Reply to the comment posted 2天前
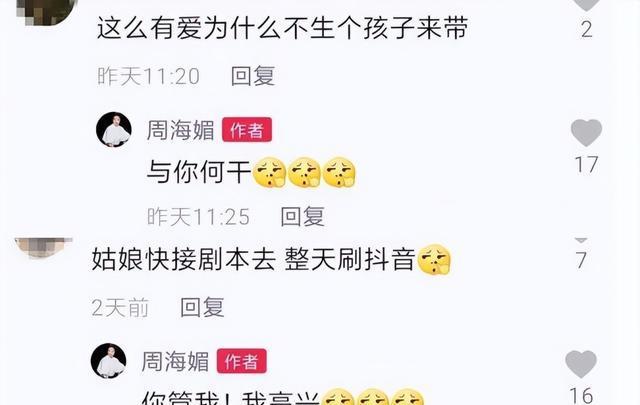 point(202,307)
